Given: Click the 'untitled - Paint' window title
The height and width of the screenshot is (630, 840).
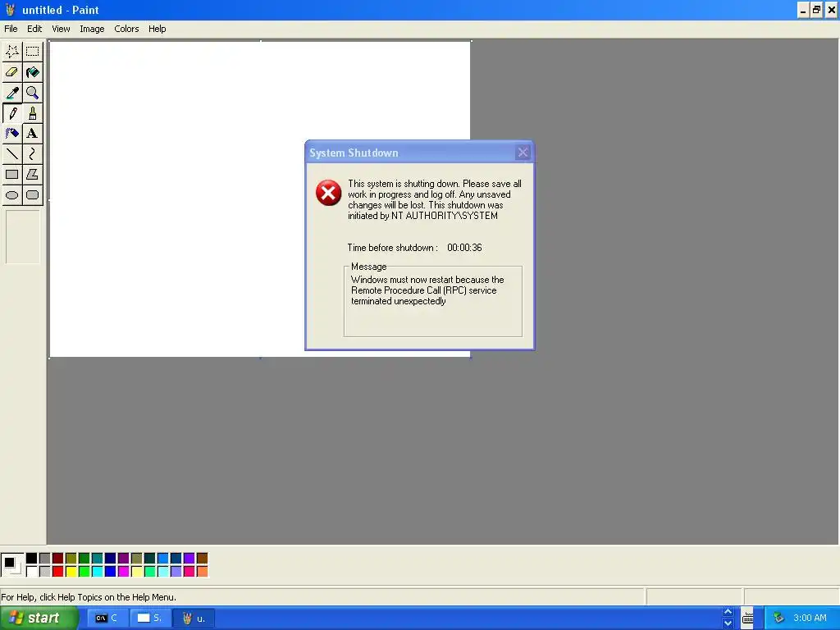Looking at the screenshot, I should click(x=61, y=10).
